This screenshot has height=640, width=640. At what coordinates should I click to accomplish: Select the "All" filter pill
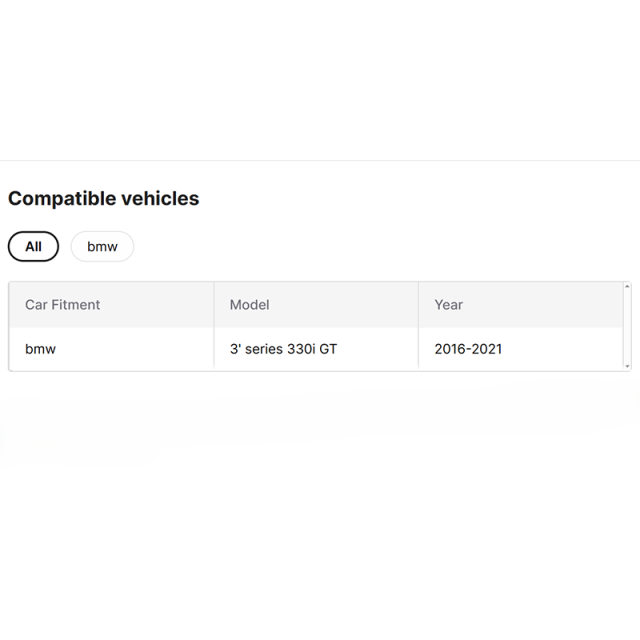point(33,246)
